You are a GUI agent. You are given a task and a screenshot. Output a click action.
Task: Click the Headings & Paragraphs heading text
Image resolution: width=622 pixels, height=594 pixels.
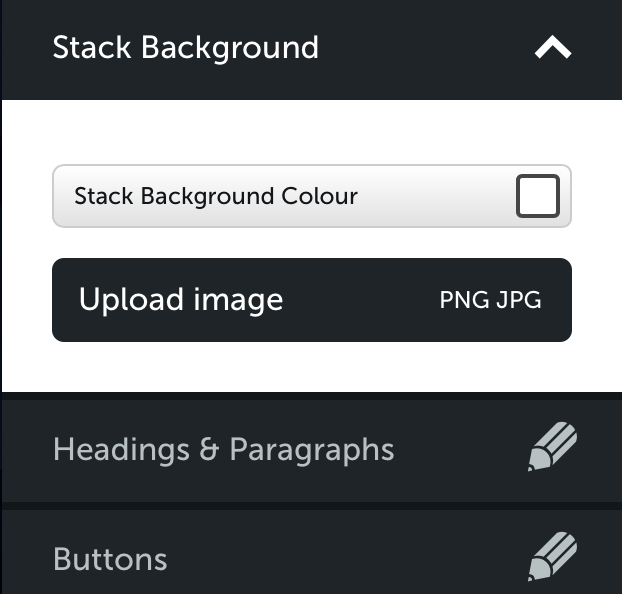click(x=224, y=450)
